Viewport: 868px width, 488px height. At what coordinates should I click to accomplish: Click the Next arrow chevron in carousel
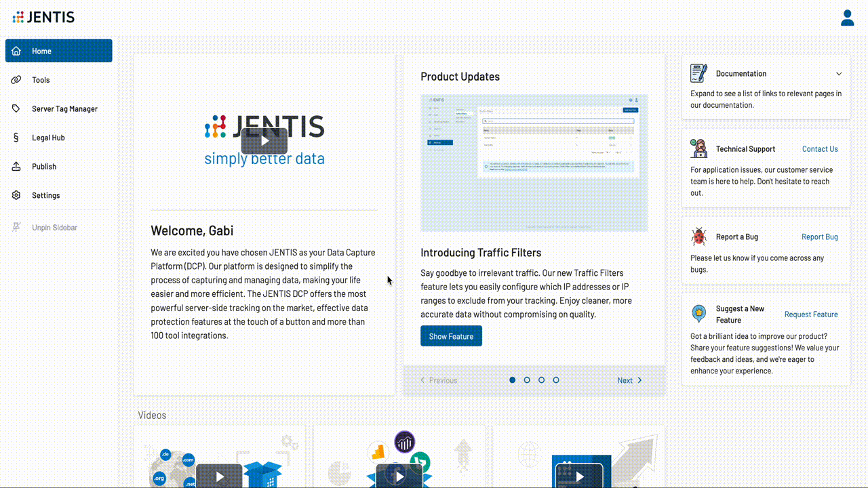pos(639,380)
